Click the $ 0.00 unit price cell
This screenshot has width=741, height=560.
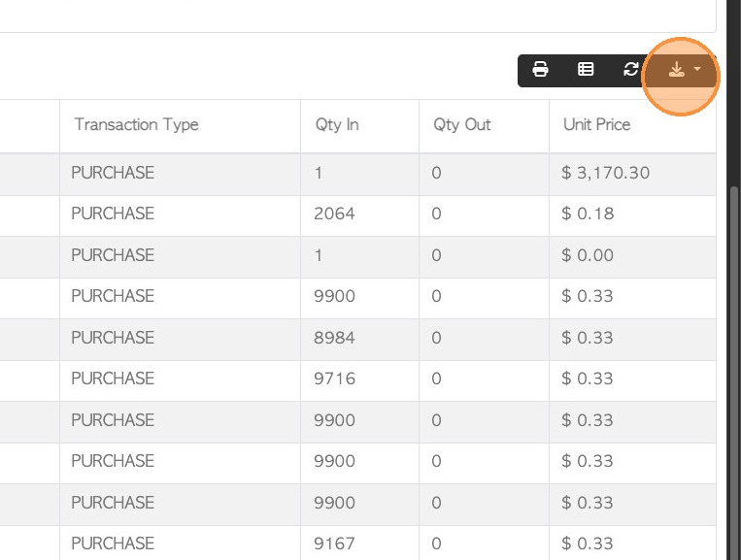588,255
